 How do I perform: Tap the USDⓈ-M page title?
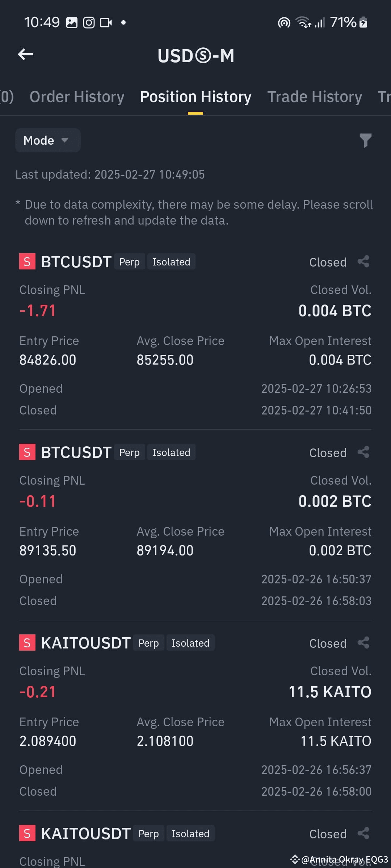coord(196,56)
